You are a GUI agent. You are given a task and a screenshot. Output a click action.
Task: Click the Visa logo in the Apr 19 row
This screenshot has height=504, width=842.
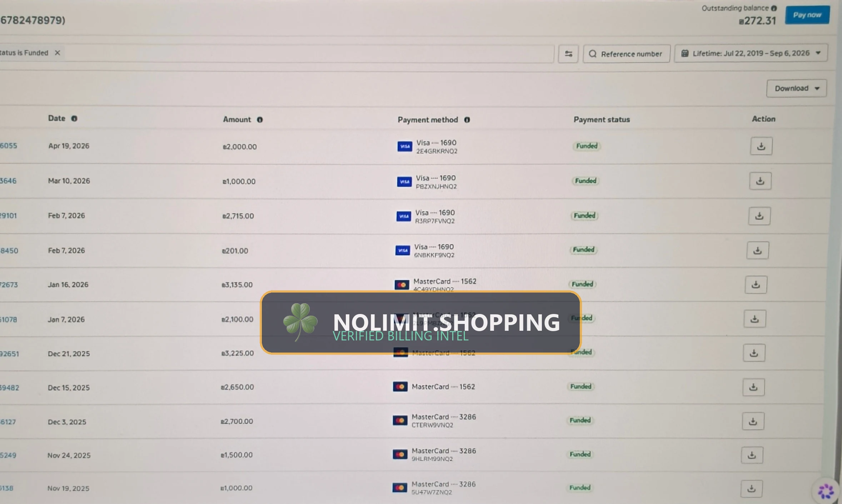405,146
